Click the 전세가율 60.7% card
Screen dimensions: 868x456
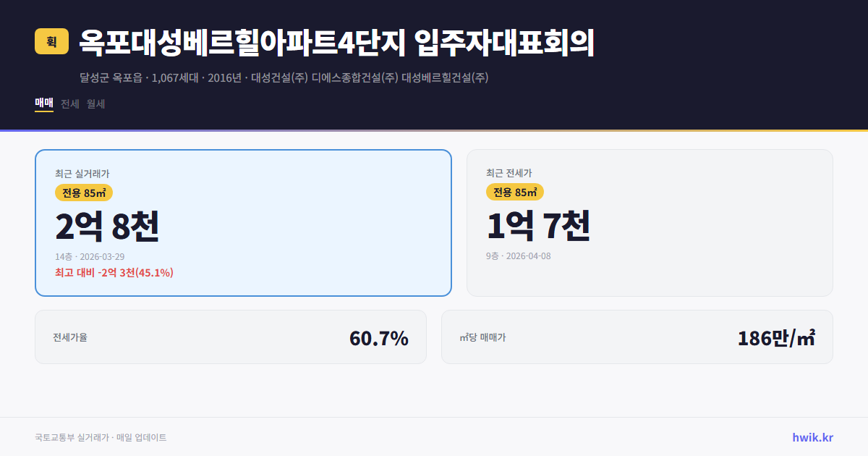[x=231, y=337]
